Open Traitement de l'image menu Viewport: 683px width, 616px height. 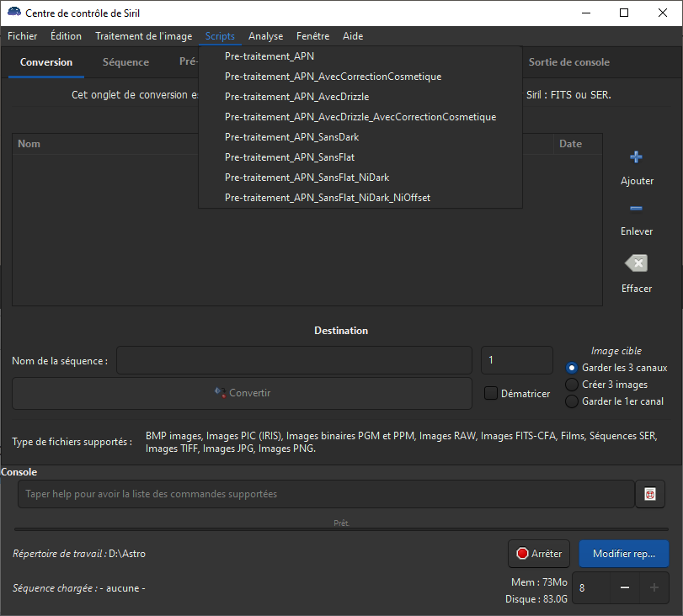click(144, 36)
